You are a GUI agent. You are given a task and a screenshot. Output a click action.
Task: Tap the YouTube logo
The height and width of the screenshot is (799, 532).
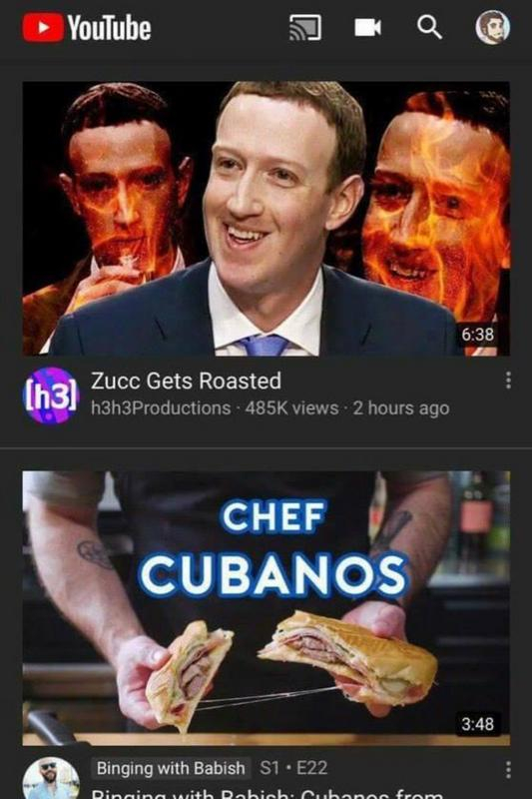pyautogui.click(x=87, y=28)
